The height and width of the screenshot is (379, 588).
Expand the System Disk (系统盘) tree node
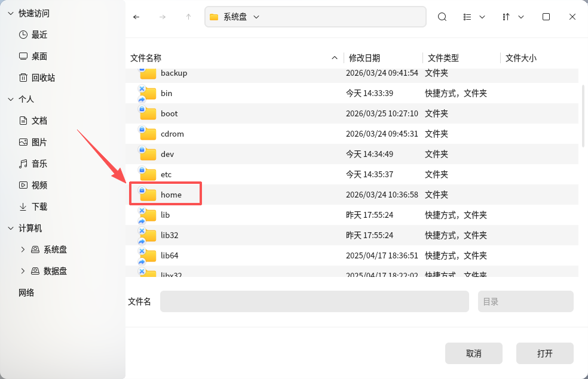23,249
